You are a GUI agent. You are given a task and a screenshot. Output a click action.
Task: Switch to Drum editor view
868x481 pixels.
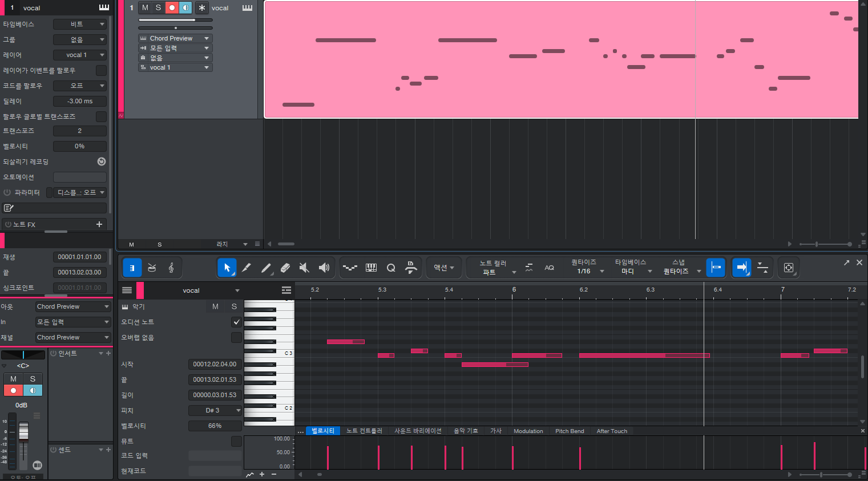[x=152, y=268]
